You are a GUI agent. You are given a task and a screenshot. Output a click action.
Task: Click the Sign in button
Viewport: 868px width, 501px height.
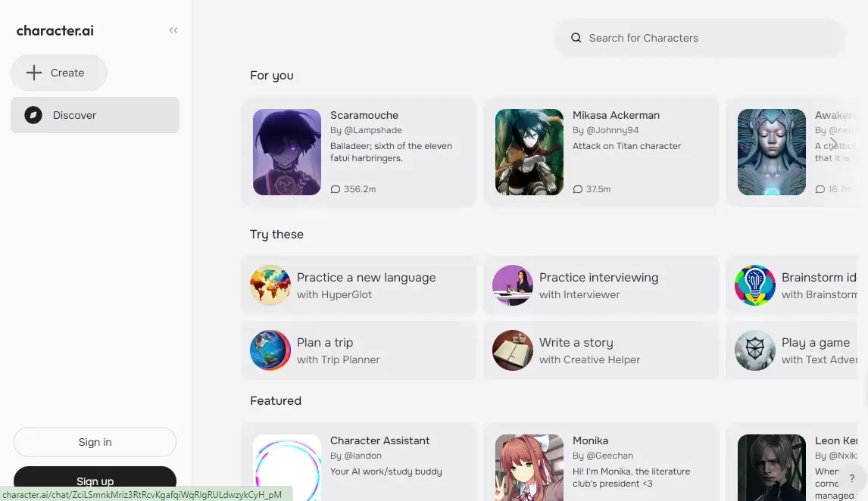95,442
